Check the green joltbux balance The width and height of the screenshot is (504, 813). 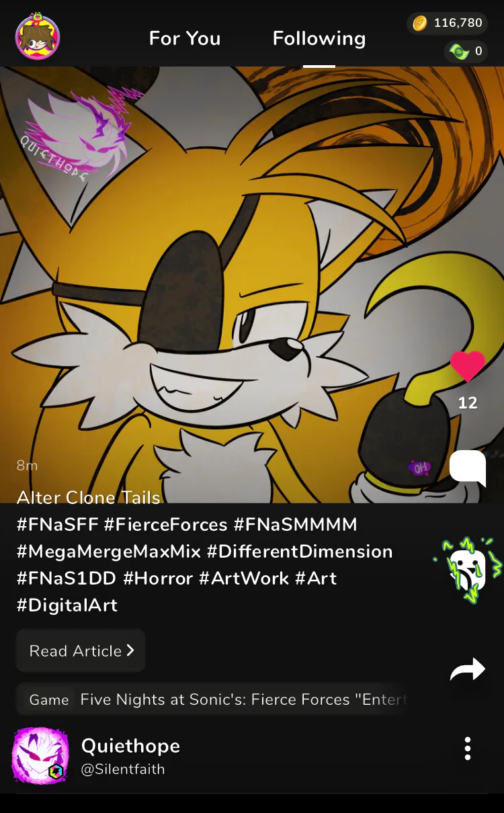pyautogui.click(x=466, y=51)
